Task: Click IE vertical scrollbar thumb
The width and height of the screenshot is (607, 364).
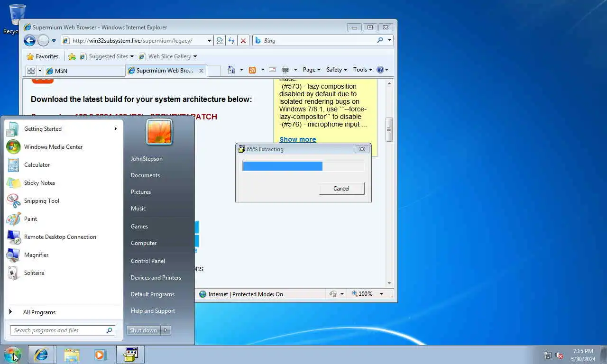Action: point(389,129)
